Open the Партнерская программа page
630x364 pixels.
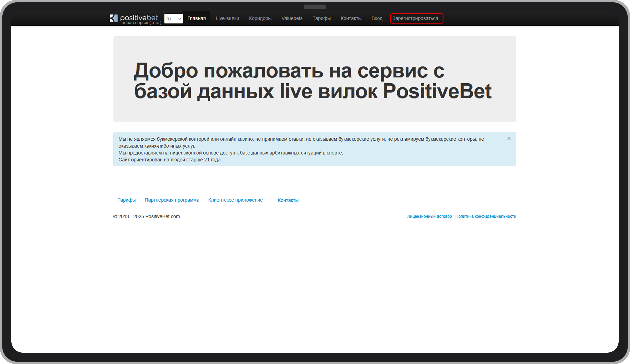(x=172, y=200)
